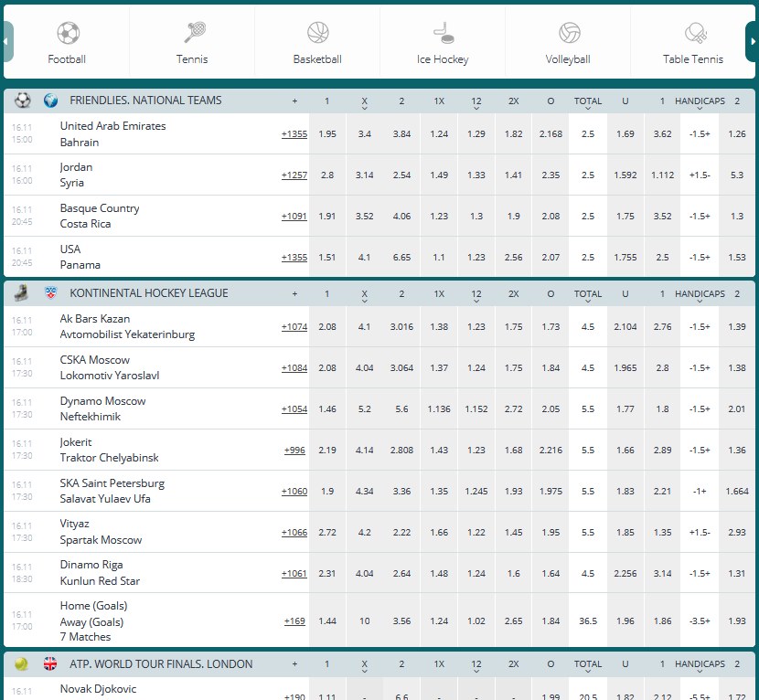Click KHL league shield logo
This screenshot has height=700, width=759.
click(x=50, y=292)
